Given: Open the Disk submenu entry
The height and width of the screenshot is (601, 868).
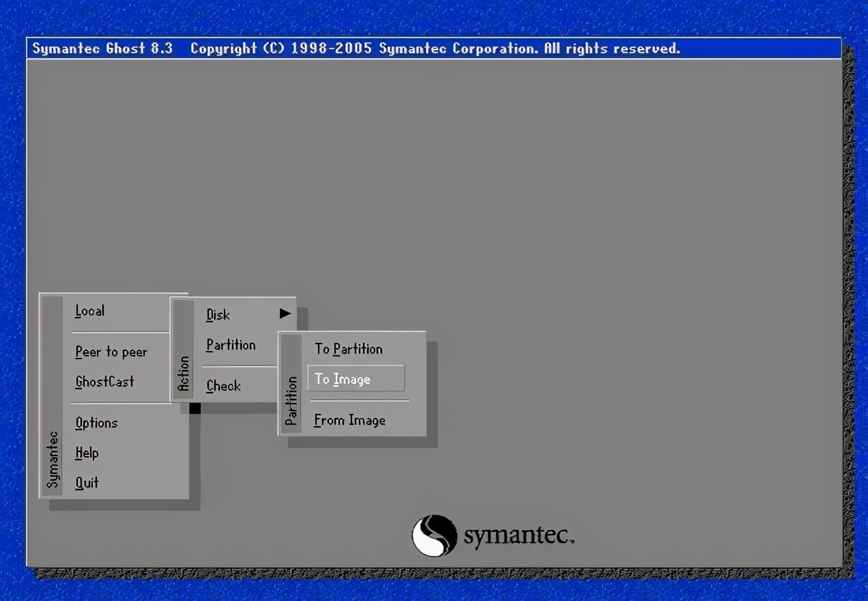Looking at the screenshot, I should [x=218, y=315].
